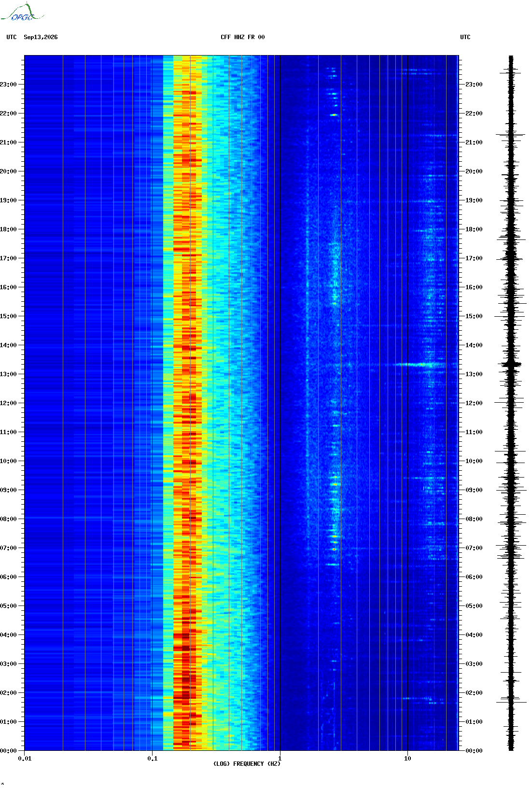Select the 20:00 tick on the right time axis
Image resolution: width=532 pixels, height=789 pixels.
click(x=474, y=171)
